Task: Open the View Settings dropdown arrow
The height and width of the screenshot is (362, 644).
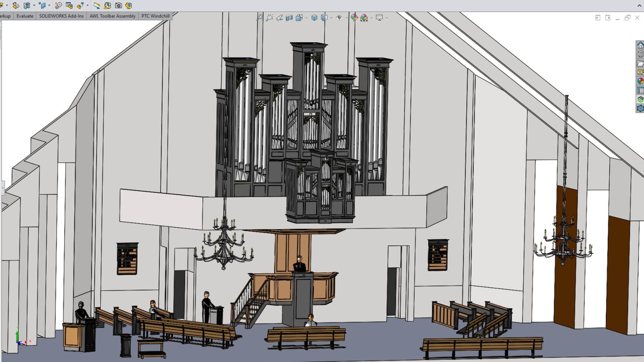Action: (387, 18)
